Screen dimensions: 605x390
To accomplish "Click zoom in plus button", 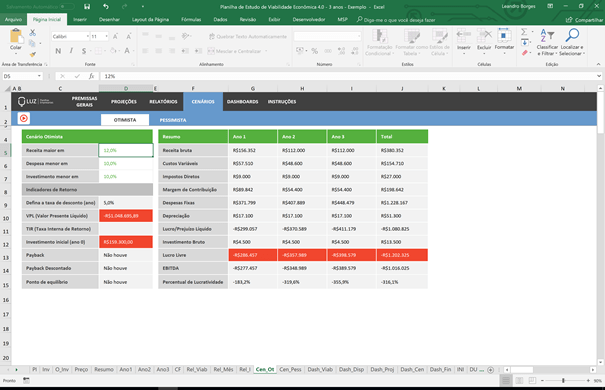I will point(588,381).
